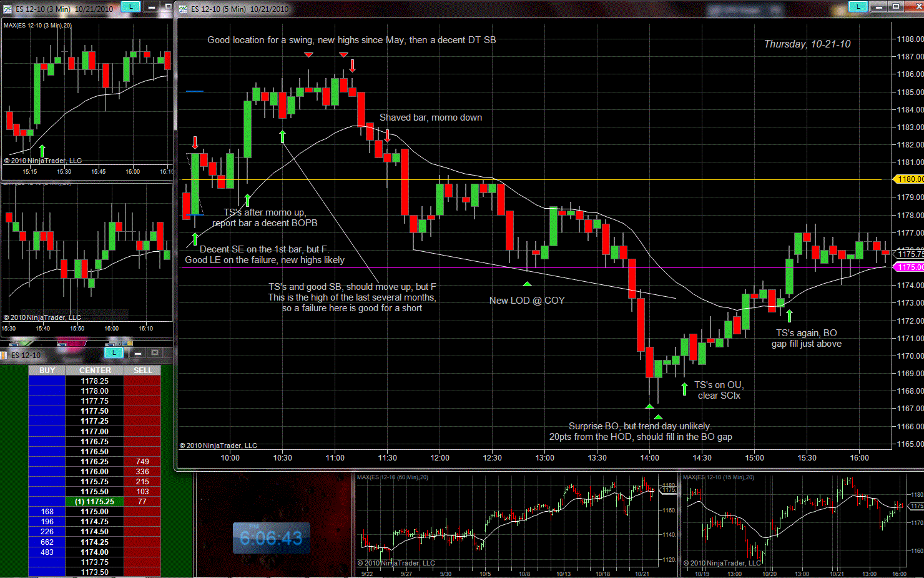Viewport: 924px width, 578px height.
Task: Select the last traded price row (1) 1175.25
Action: point(95,502)
